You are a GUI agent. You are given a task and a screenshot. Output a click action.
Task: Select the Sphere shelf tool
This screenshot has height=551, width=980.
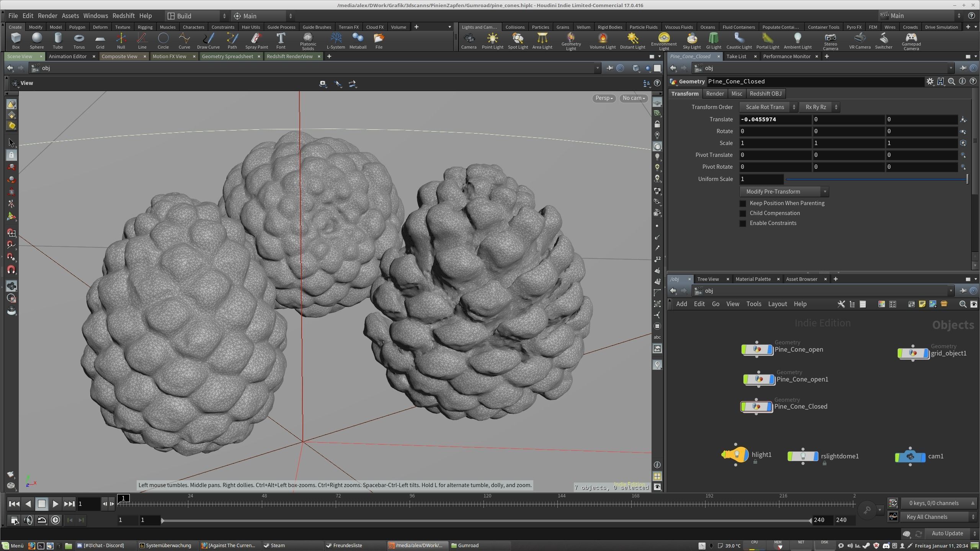pyautogui.click(x=37, y=41)
